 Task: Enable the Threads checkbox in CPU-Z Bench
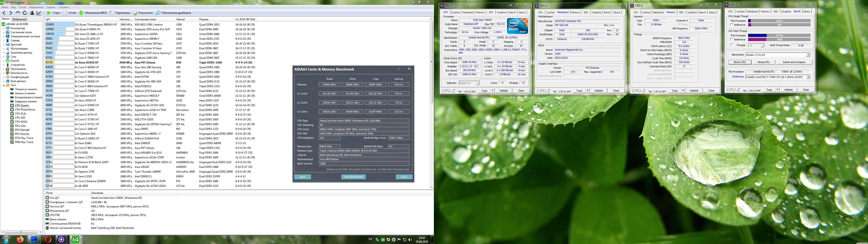point(731,45)
